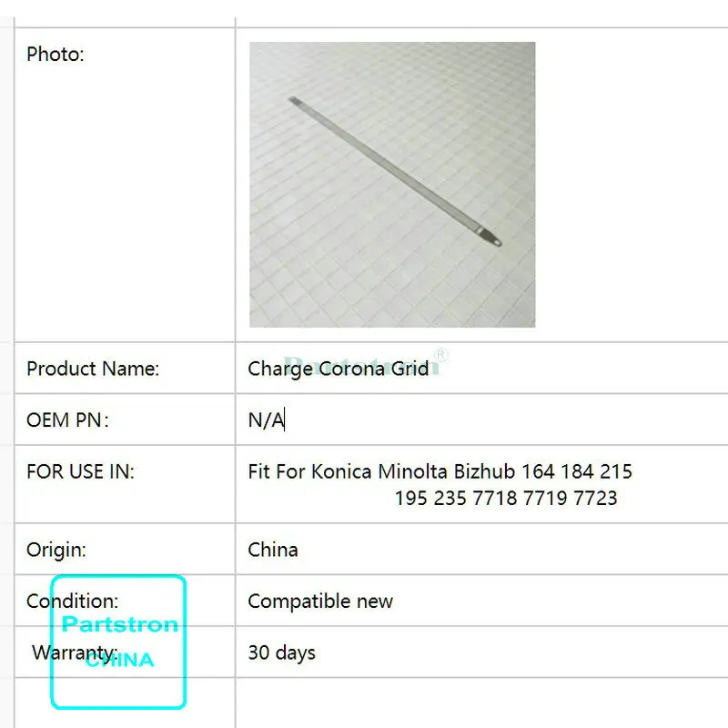The image size is (728, 728).
Task: Click the corona grid's metal hook end
Action: tap(490, 237)
